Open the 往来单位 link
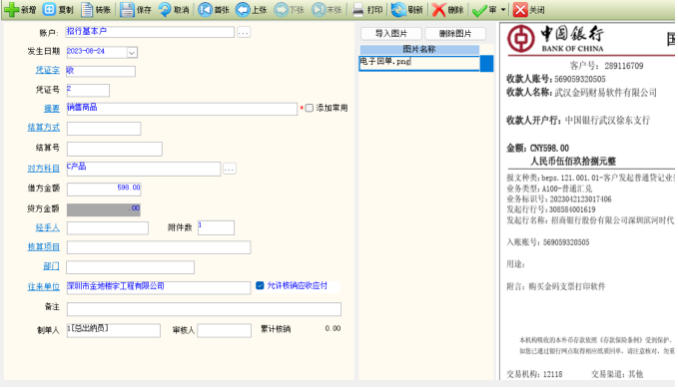The image size is (678, 390). point(44,287)
